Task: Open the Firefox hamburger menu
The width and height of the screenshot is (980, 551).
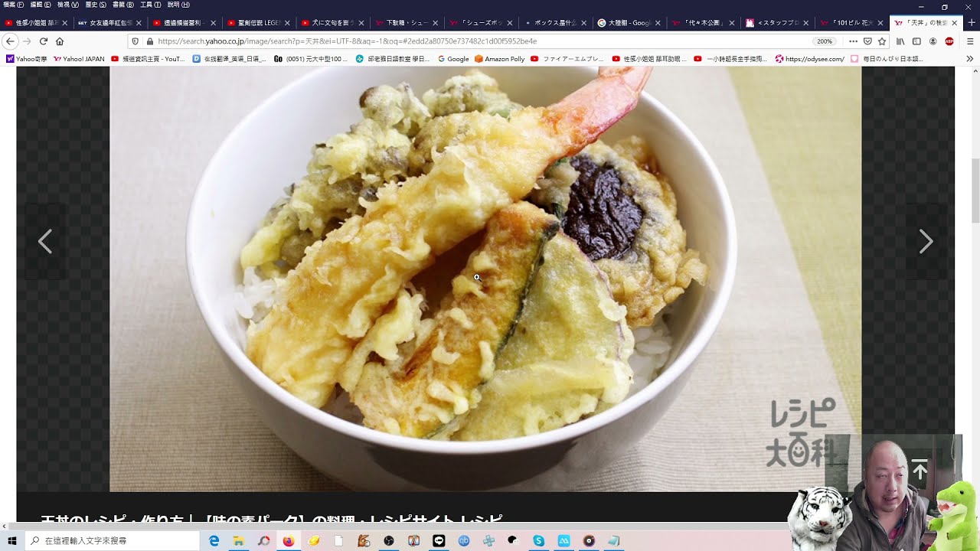Action: tap(970, 41)
